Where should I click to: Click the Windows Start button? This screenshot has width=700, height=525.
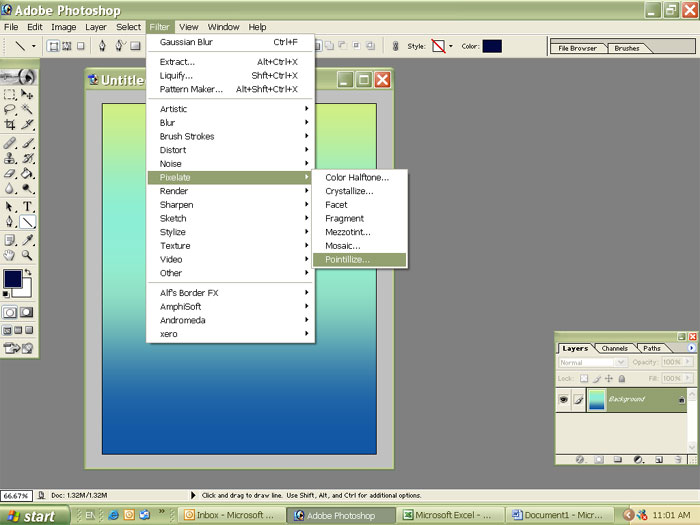(x=34, y=516)
